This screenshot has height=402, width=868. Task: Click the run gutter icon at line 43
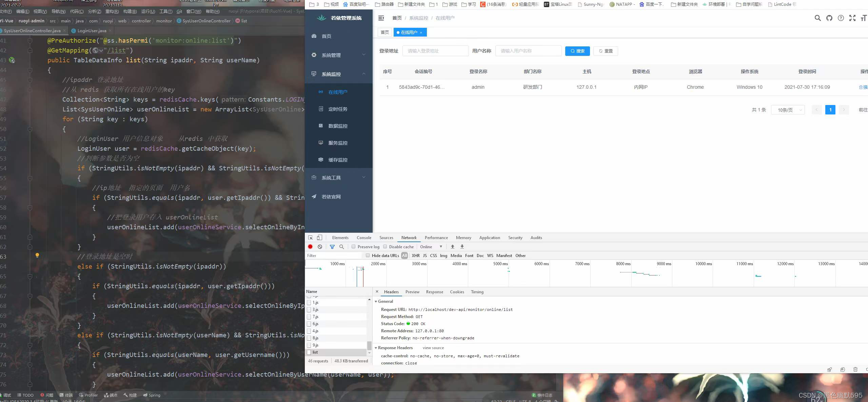(12, 60)
